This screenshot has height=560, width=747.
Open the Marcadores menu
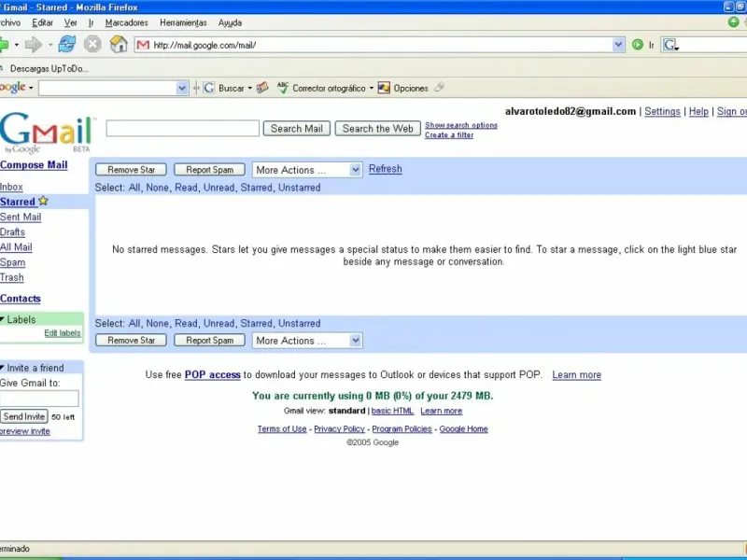pos(127,22)
